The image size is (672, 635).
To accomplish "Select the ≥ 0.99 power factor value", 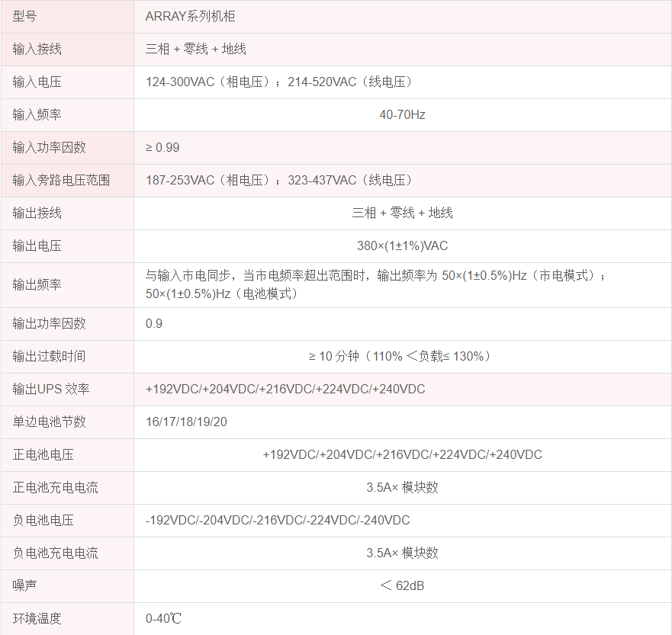I will point(162,147).
